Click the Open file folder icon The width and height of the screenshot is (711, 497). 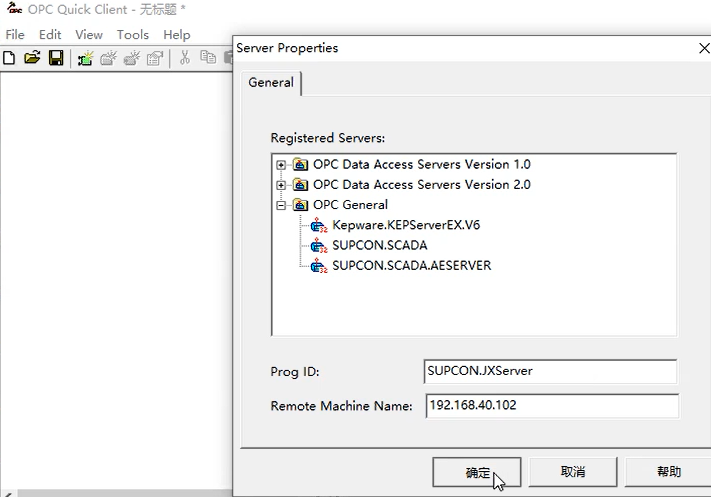32,58
